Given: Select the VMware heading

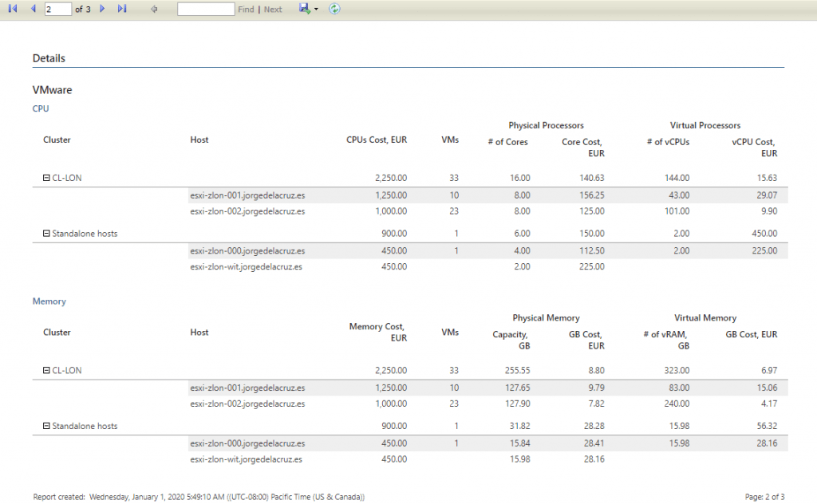Looking at the screenshot, I should point(52,90).
